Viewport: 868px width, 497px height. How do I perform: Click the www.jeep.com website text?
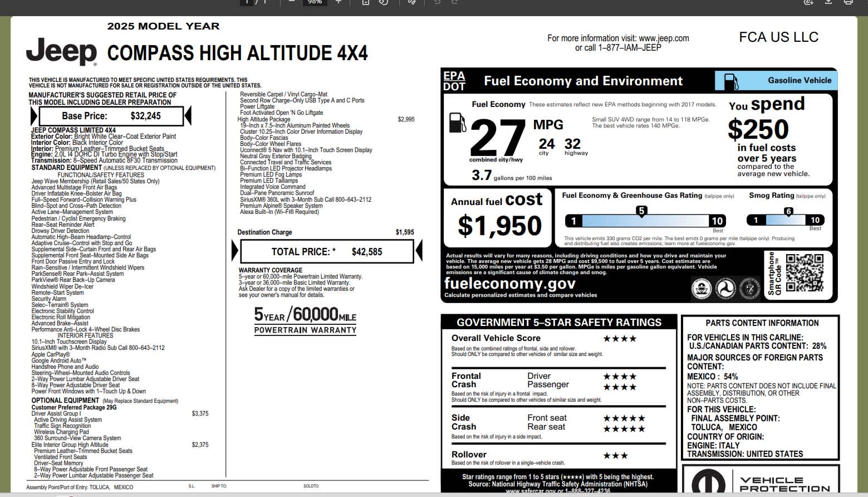(664, 38)
